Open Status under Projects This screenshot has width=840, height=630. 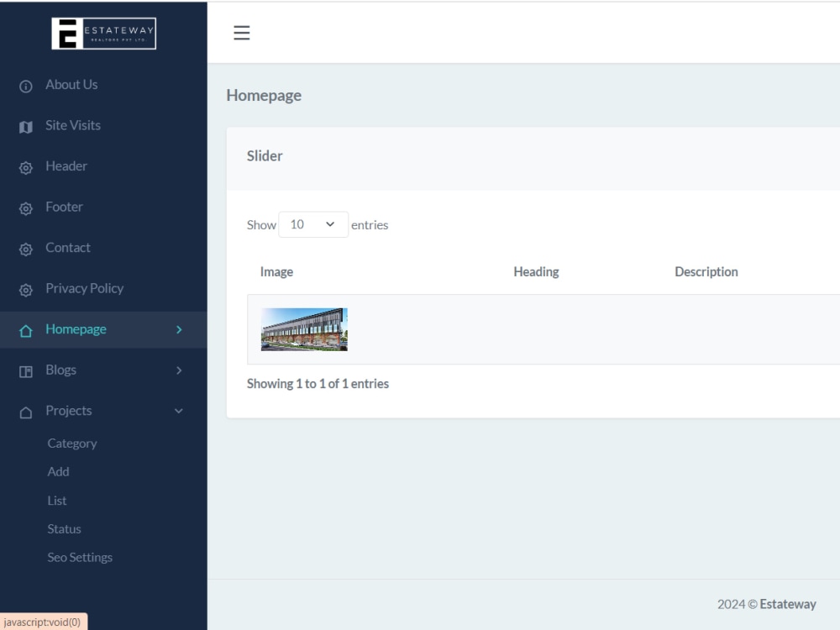click(64, 528)
